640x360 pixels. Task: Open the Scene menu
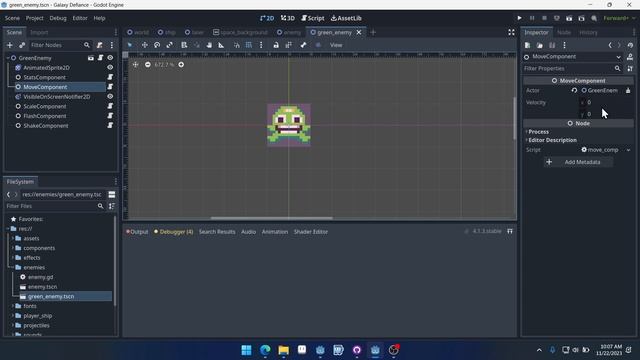pyautogui.click(x=12, y=18)
